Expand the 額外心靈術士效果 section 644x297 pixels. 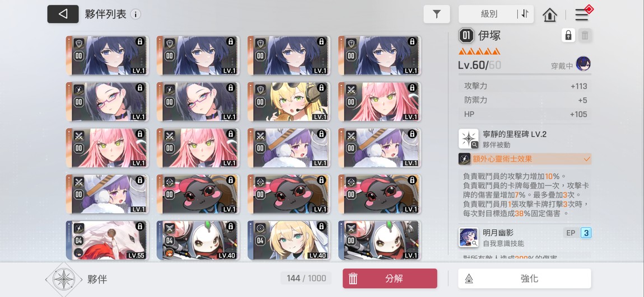[525, 159]
